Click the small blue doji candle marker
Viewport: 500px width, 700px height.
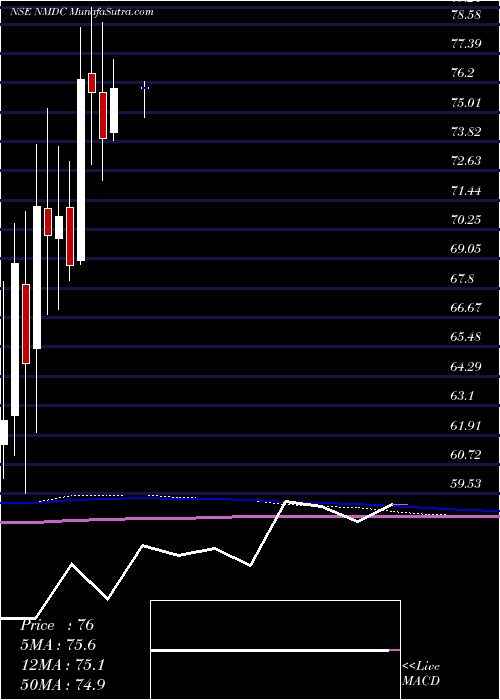pos(145,88)
